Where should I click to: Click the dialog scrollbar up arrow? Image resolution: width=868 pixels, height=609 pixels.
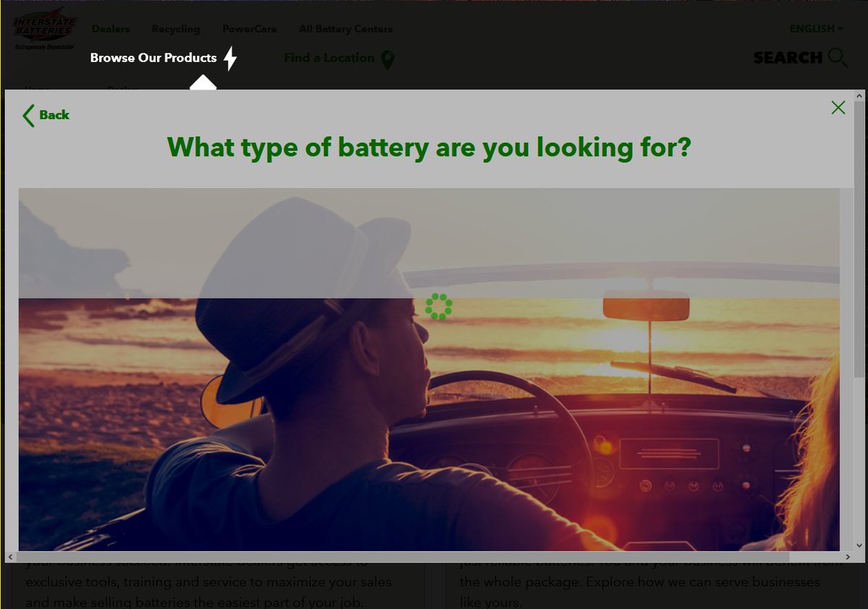point(859,95)
